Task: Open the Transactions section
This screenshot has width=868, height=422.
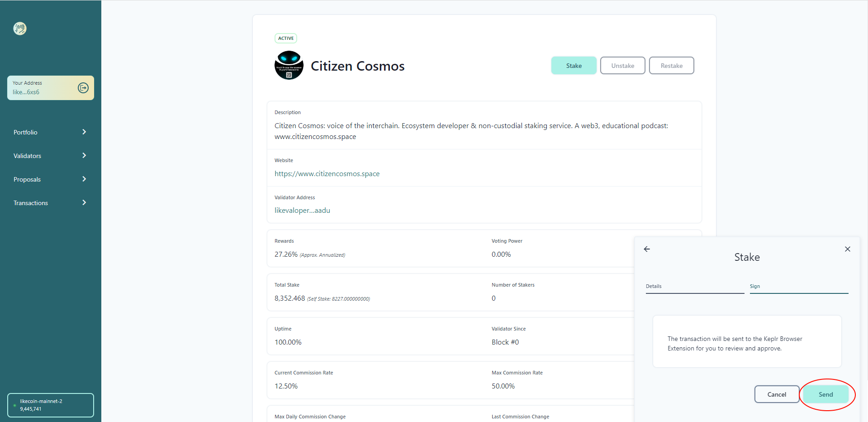Action: tap(31, 203)
